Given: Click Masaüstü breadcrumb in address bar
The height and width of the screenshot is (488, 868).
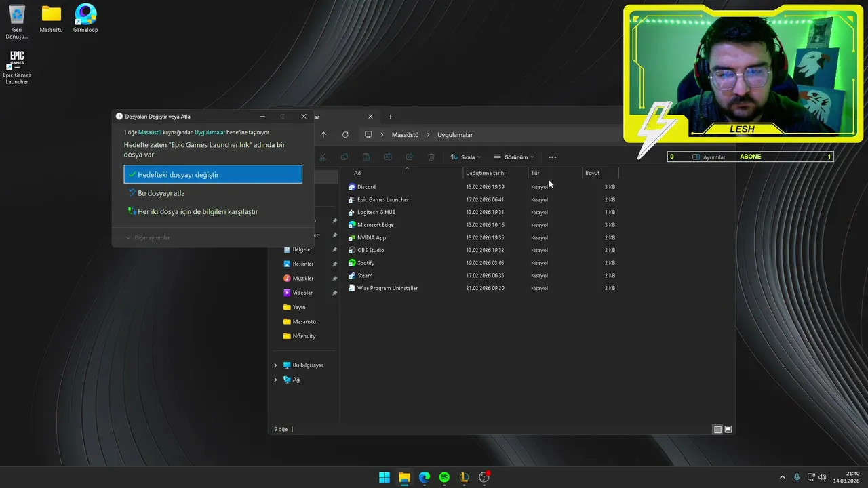Looking at the screenshot, I should click(405, 135).
